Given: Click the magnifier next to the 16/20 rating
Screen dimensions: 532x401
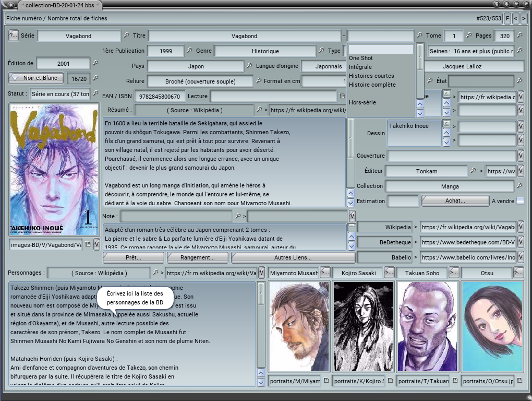Looking at the screenshot, I should (x=95, y=78).
